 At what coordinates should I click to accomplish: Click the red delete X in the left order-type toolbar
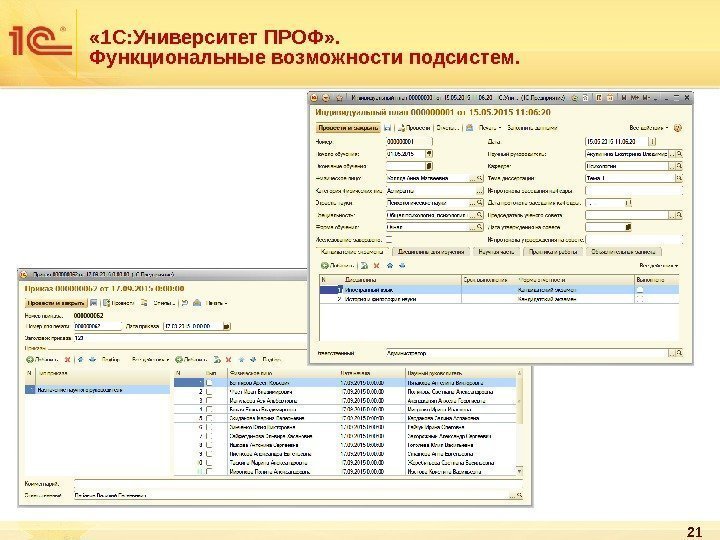68,360
